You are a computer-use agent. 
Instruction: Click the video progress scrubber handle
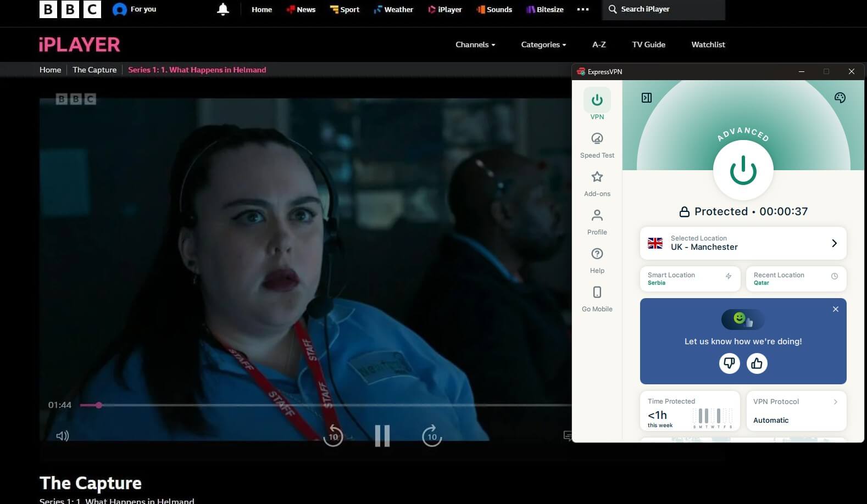[99, 405]
